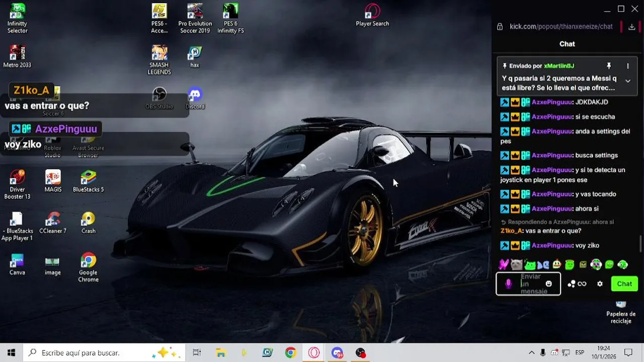Click the 'Respondiendo a AzxePinguuu' reply reference
The width and height of the screenshot is (644, 362).
(x=557, y=222)
